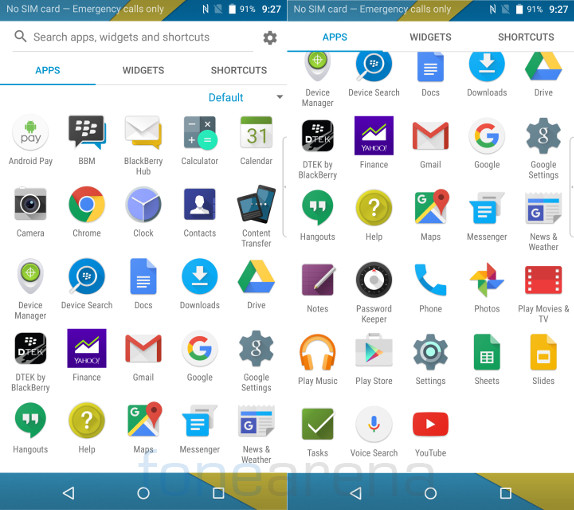Switch to WIDGETS tab in right screen
The width and height of the screenshot is (574, 510).
(430, 37)
